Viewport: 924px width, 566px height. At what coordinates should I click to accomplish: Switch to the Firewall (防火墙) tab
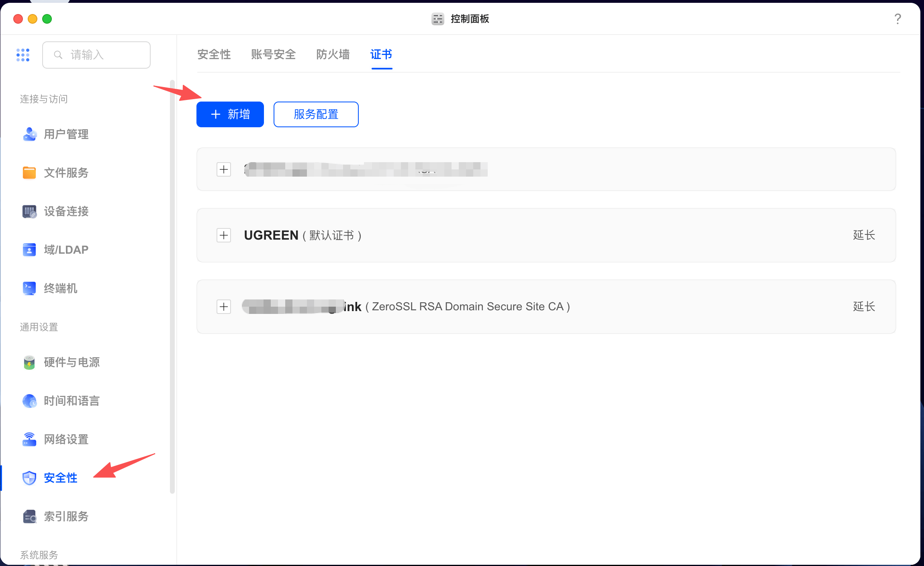click(x=333, y=54)
